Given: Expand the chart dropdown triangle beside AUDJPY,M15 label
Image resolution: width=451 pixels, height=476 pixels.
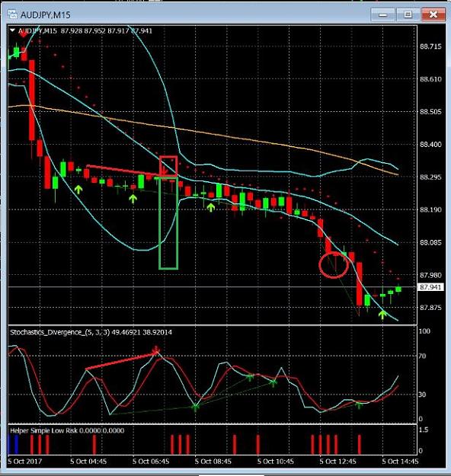Looking at the screenshot, I should tap(12, 30).
